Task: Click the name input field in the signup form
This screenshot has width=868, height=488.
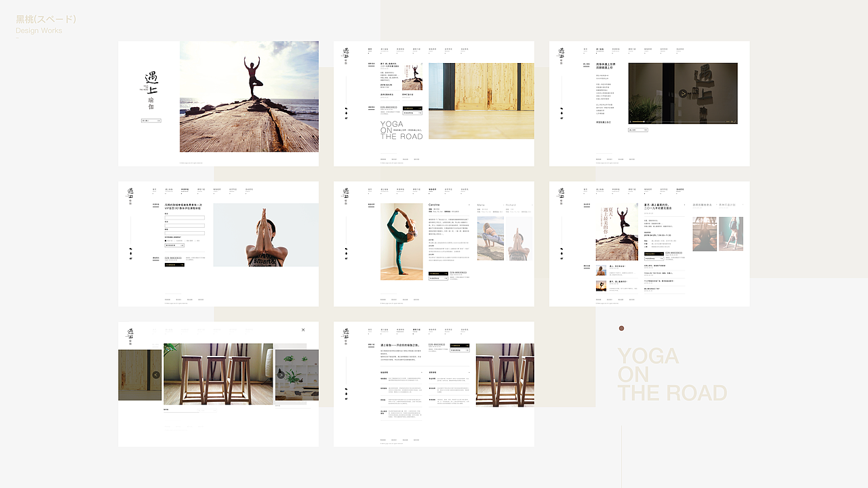Action: pos(185,218)
